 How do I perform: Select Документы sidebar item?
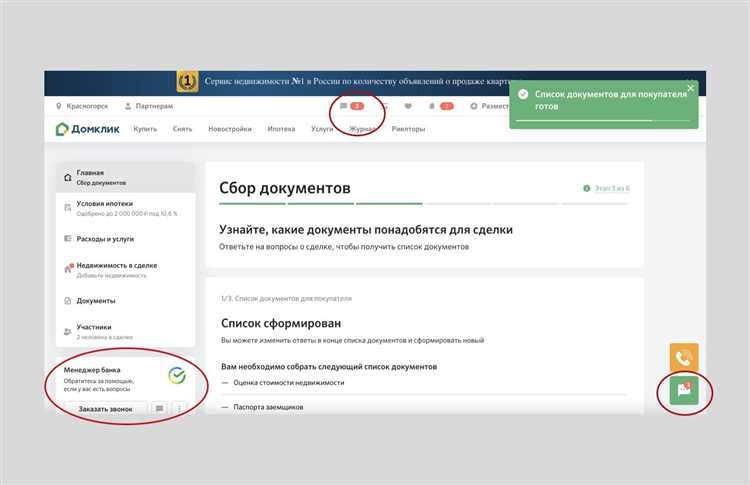125,301
